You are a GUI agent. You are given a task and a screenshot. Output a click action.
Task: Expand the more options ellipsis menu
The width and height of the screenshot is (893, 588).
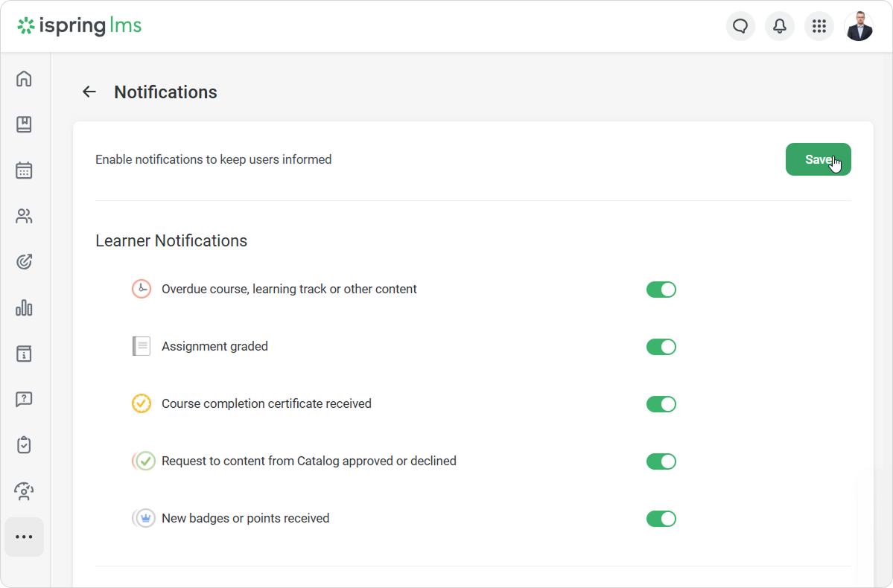24,537
